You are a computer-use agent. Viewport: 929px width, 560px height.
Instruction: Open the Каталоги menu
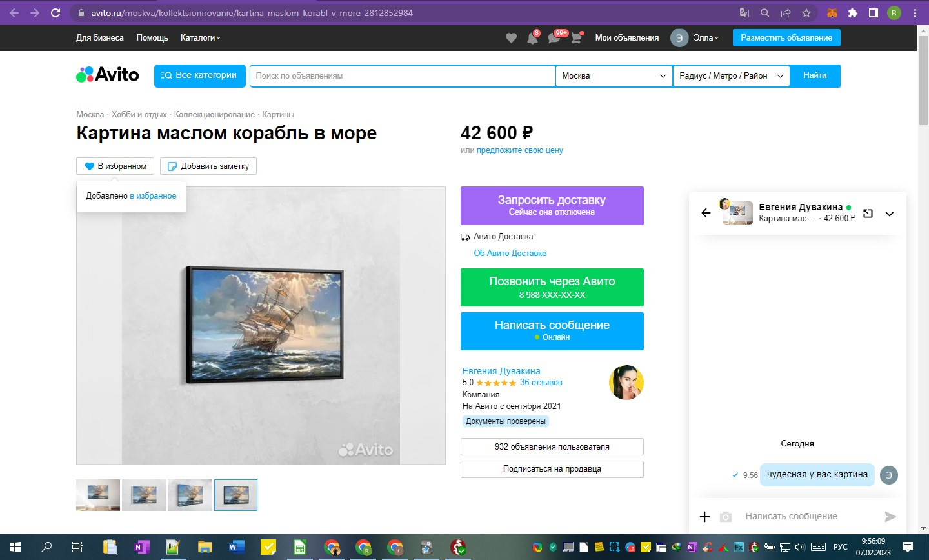[x=201, y=38]
